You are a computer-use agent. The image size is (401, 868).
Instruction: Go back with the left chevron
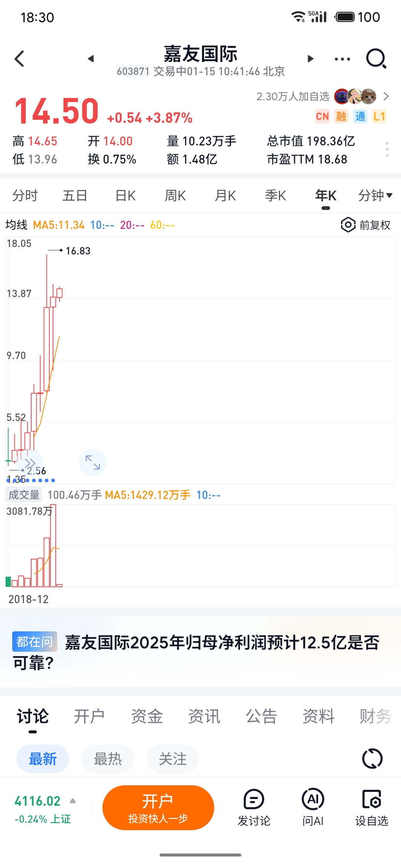coord(19,59)
